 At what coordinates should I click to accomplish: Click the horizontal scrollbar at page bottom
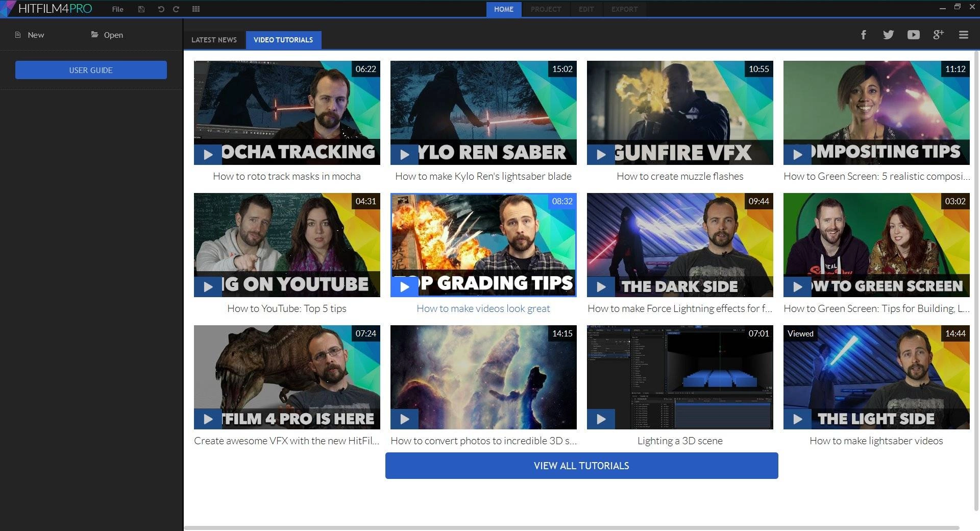[572, 528]
